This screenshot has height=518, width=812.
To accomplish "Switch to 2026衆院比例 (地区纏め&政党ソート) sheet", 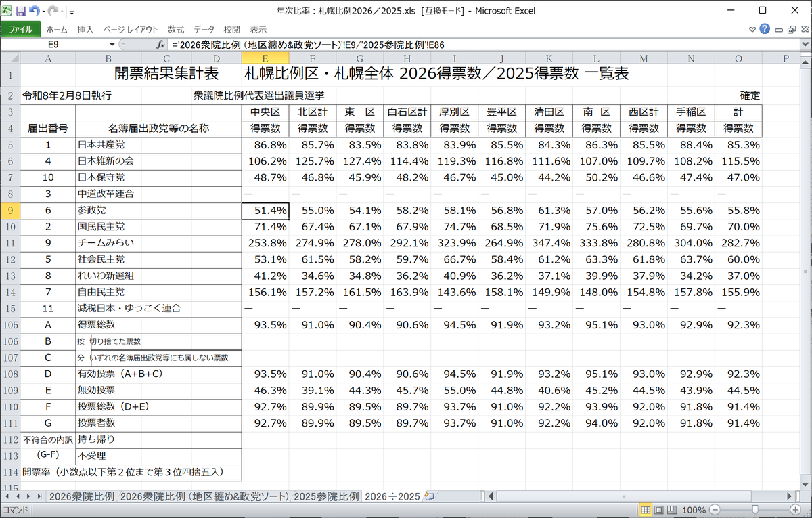I will (204, 496).
